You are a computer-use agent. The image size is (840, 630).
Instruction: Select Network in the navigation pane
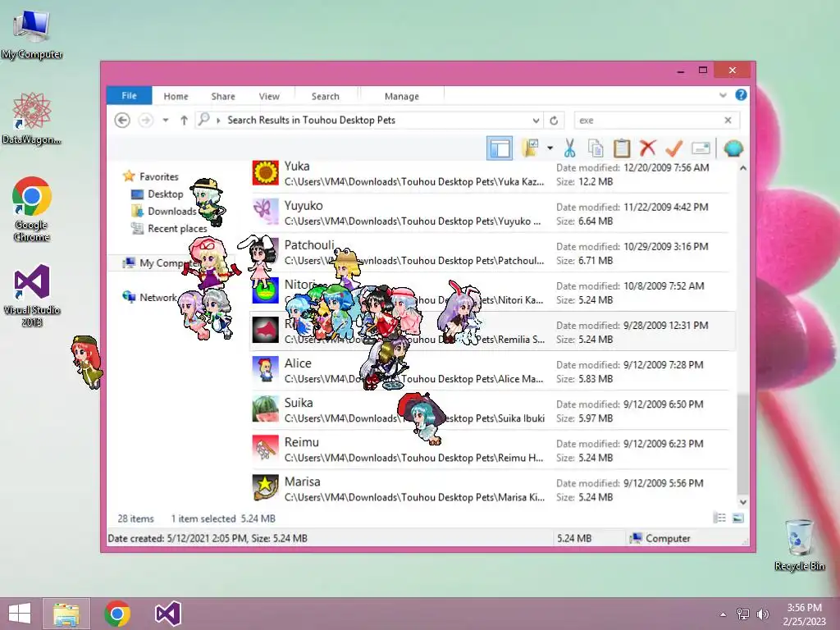158,297
